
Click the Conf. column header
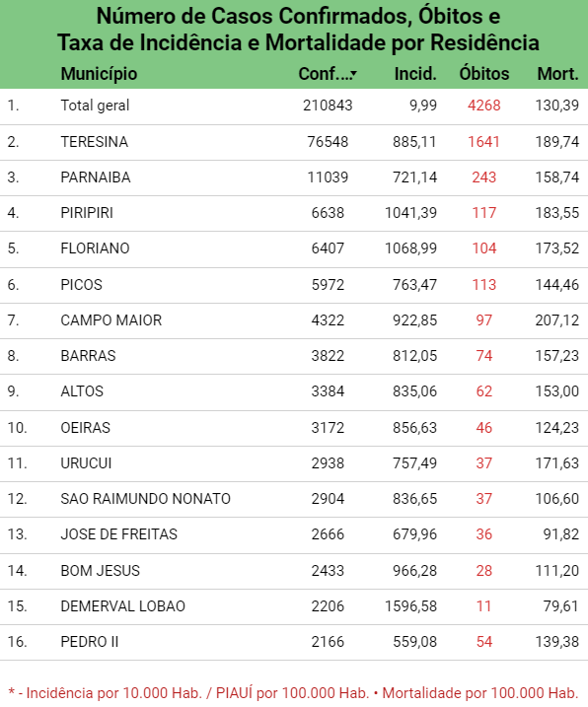click(325, 74)
